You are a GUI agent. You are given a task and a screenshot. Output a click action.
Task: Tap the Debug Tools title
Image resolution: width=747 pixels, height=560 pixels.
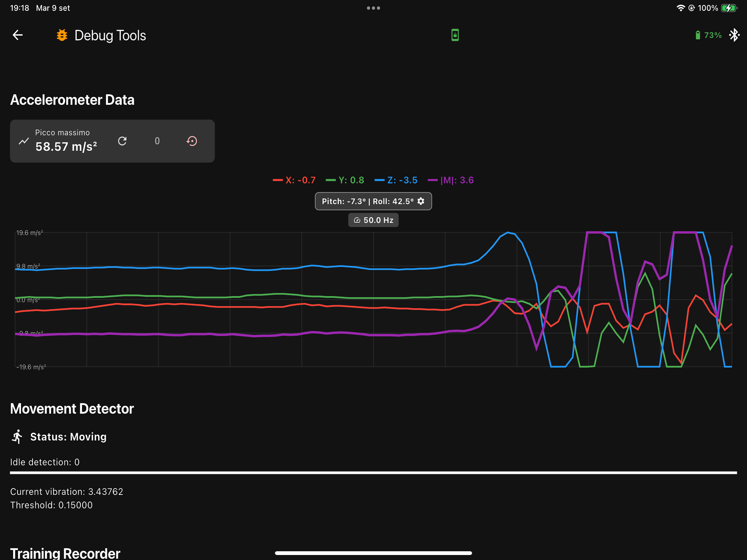(110, 36)
